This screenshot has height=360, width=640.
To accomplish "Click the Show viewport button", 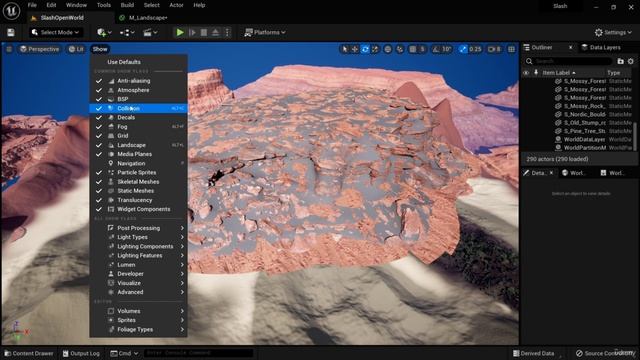I will point(100,49).
